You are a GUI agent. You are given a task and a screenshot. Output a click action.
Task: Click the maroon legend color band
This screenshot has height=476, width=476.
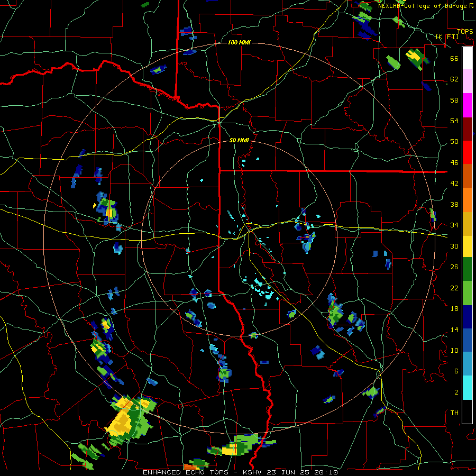pyautogui.click(x=467, y=129)
